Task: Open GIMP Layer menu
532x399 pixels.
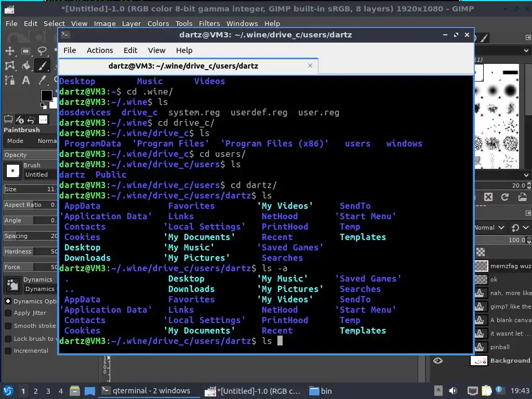Action: click(131, 23)
